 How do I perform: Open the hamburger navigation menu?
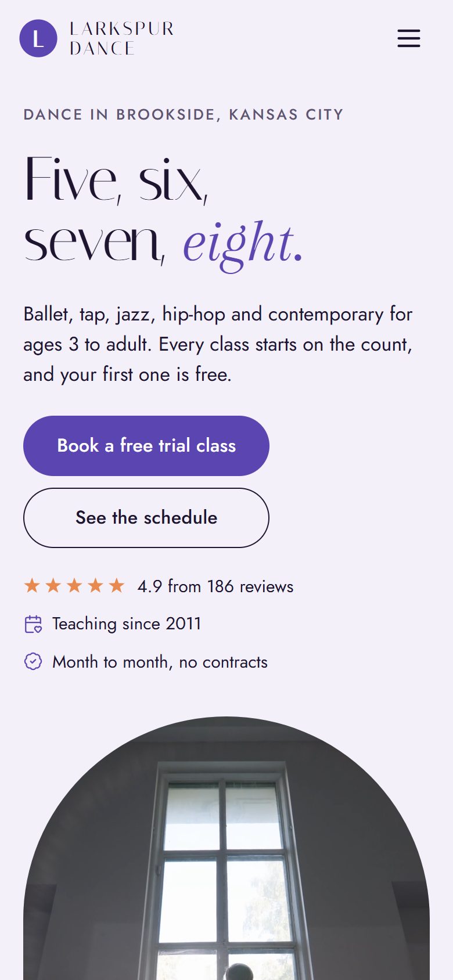click(409, 38)
